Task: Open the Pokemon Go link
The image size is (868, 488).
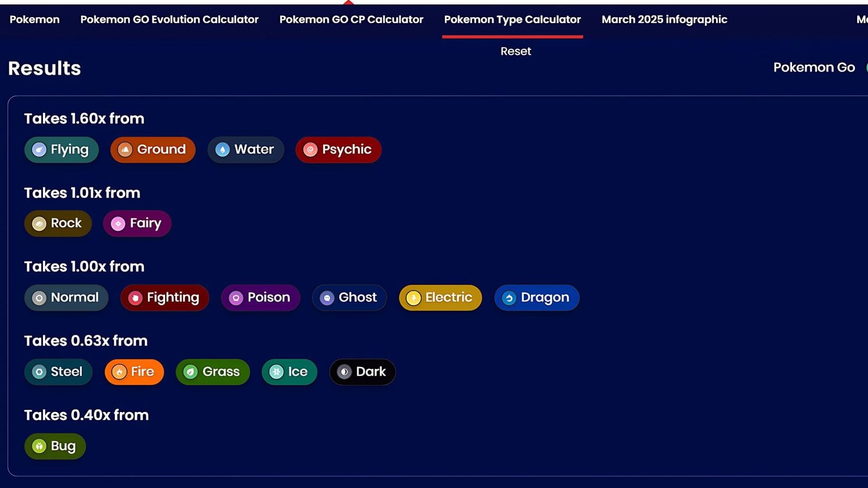Action: tap(814, 67)
